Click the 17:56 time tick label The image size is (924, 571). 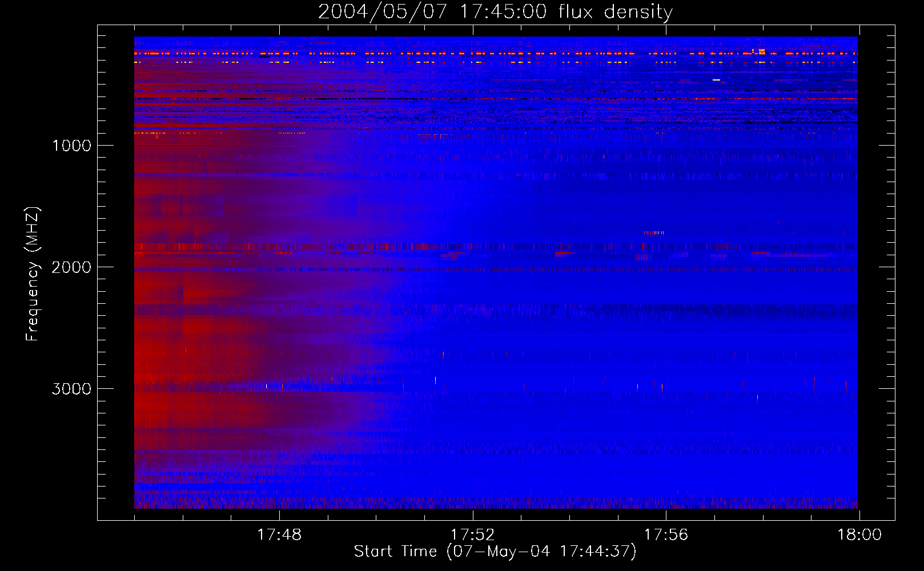(x=666, y=535)
